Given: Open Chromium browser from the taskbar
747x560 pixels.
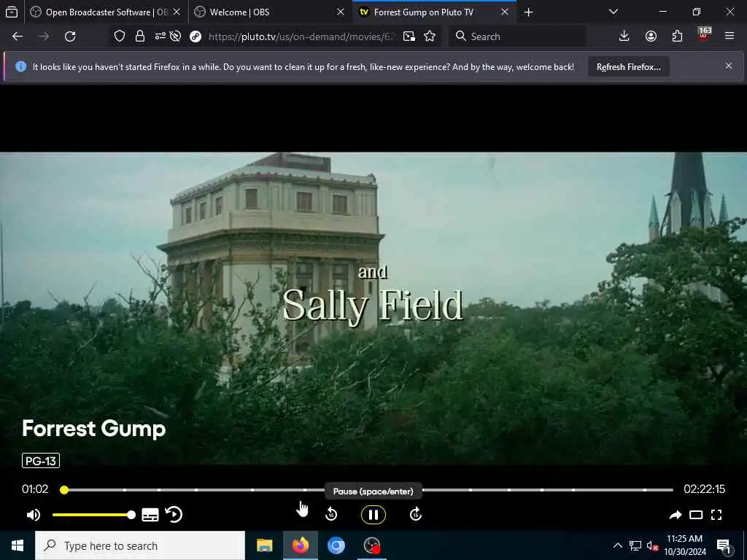Looking at the screenshot, I should 336,545.
